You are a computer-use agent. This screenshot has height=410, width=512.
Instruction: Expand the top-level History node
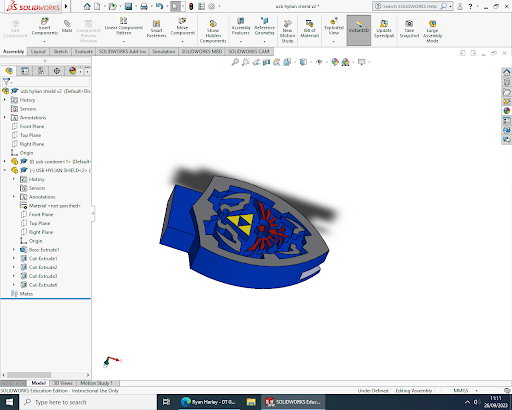[x=5, y=100]
